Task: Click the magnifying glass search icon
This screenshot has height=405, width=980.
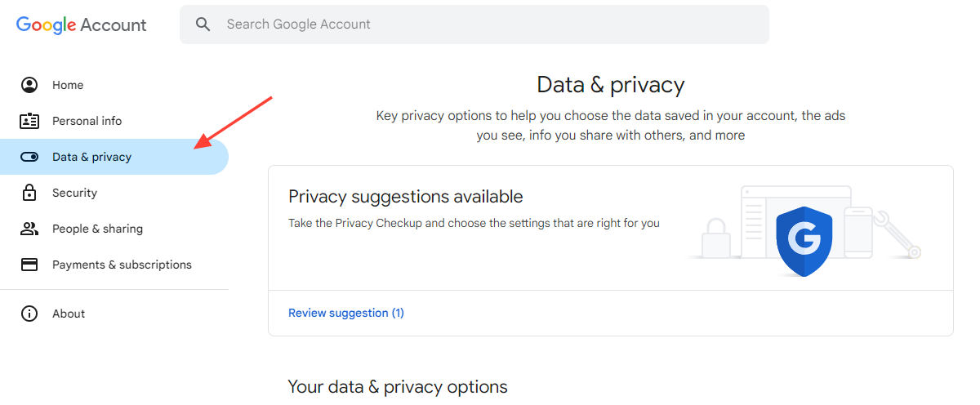Action: coord(203,24)
